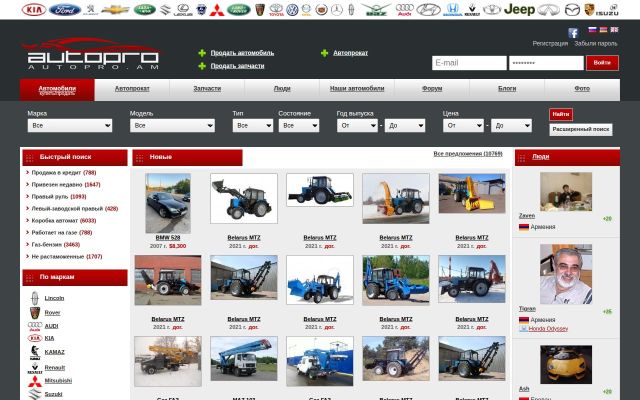Viewport: 640px width, 400px height.
Task: Open the Марка dropdown
Action: pyautogui.click(x=70, y=125)
